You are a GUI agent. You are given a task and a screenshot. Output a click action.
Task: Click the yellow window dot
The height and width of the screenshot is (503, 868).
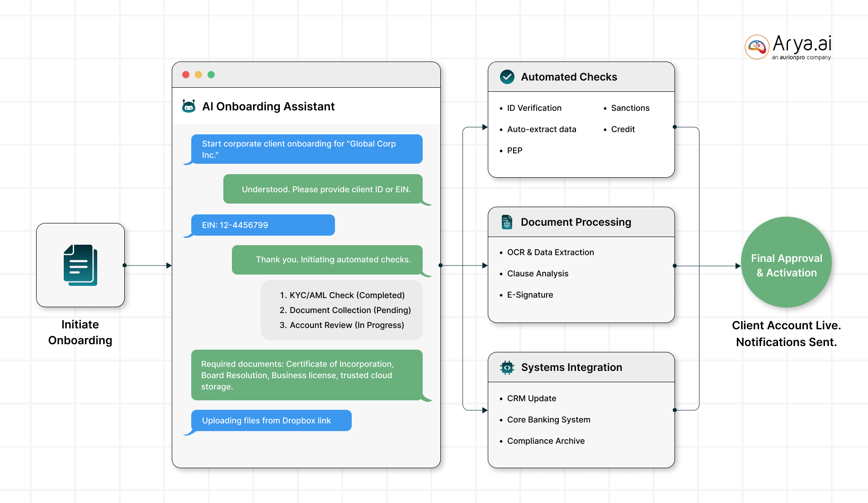pos(198,75)
